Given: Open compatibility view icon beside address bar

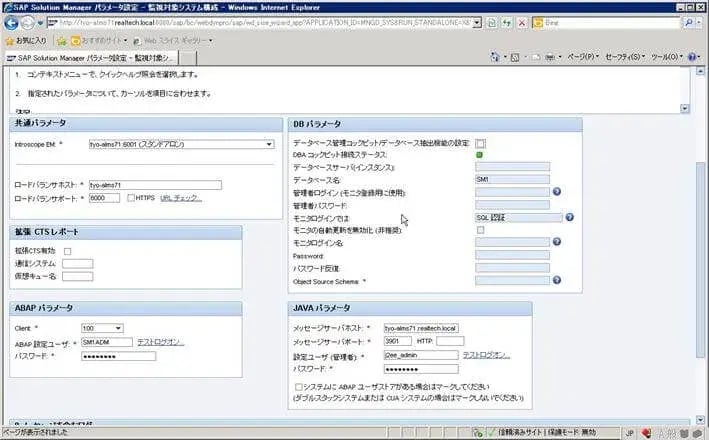Looking at the screenshot, I should click(x=492, y=23).
